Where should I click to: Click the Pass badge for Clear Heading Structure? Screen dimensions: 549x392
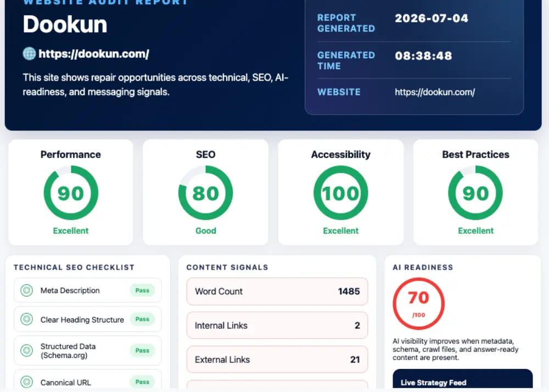click(142, 319)
